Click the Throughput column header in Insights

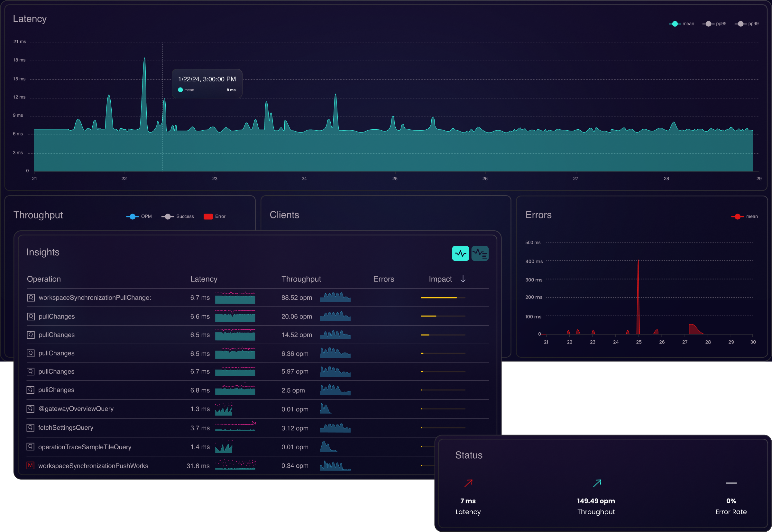click(301, 279)
